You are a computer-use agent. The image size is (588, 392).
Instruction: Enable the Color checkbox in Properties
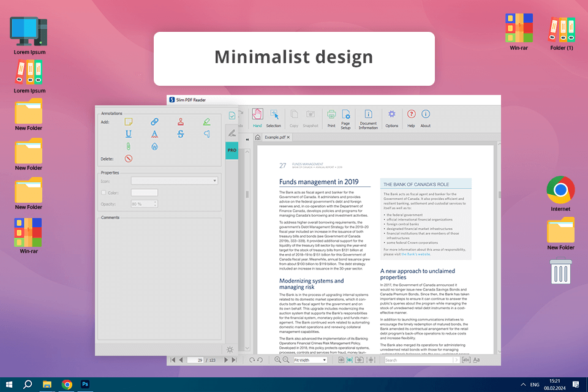point(104,193)
